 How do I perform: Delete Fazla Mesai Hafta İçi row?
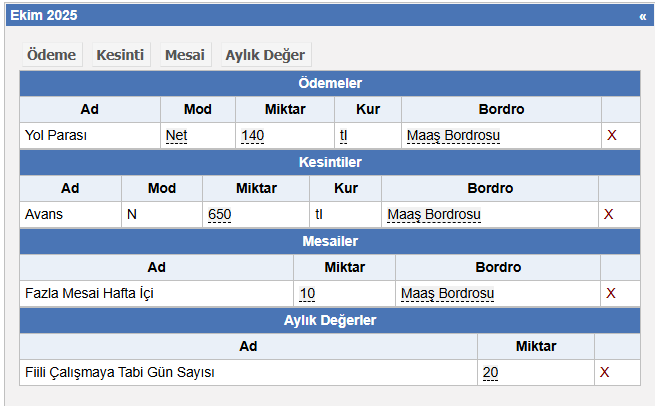click(610, 293)
